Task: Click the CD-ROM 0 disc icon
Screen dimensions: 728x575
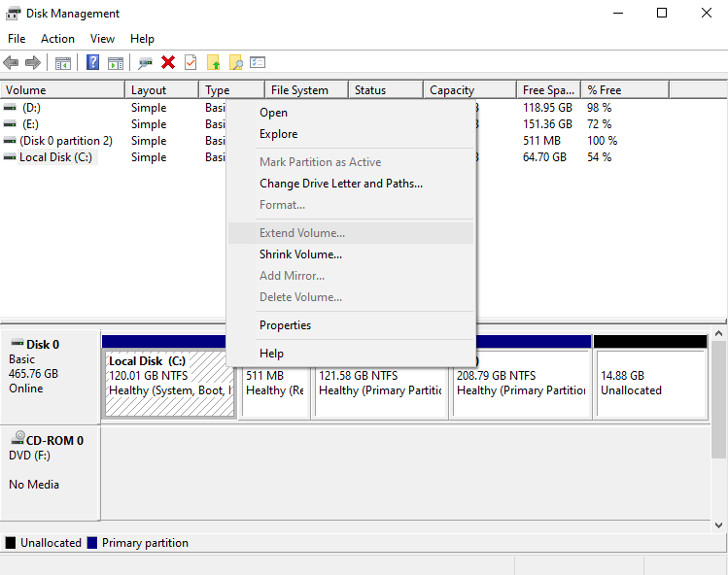Action: [18, 437]
